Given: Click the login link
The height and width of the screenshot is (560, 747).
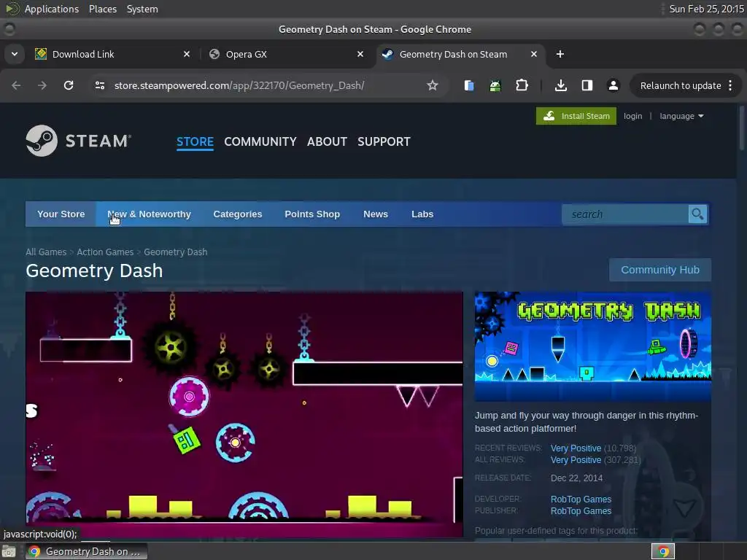Looking at the screenshot, I should click(632, 116).
